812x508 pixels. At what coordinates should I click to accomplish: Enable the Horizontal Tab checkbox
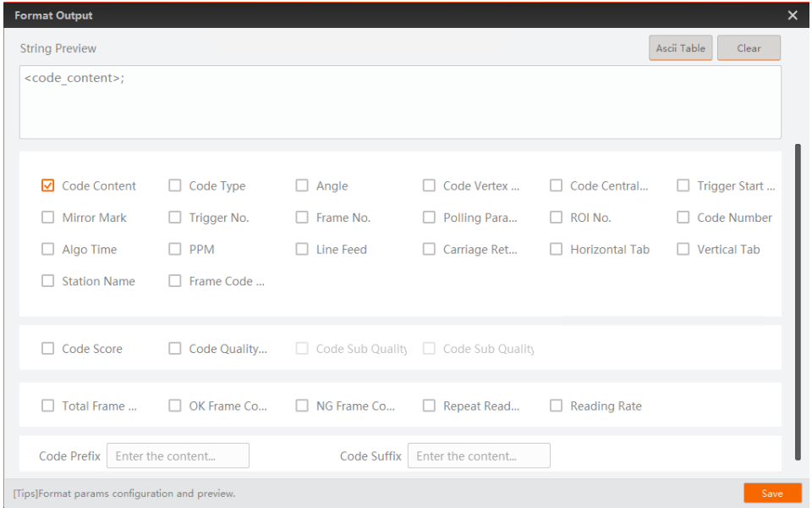[x=557, y=249]
